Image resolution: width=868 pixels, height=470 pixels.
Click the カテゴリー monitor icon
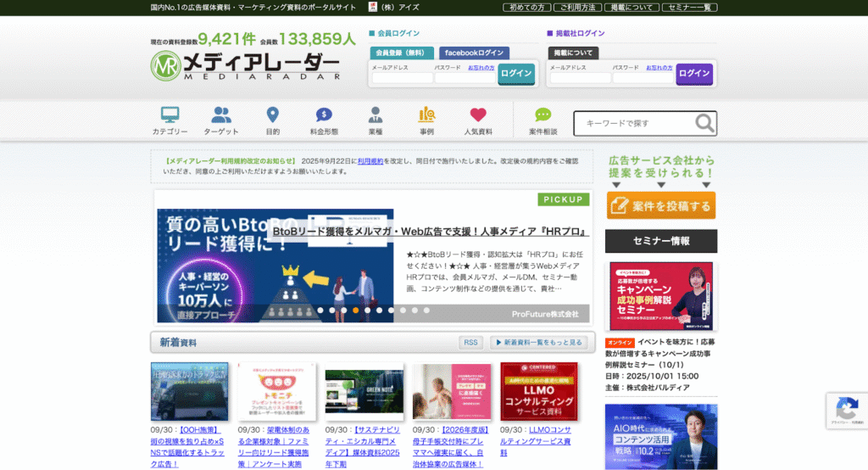point(170,115)
